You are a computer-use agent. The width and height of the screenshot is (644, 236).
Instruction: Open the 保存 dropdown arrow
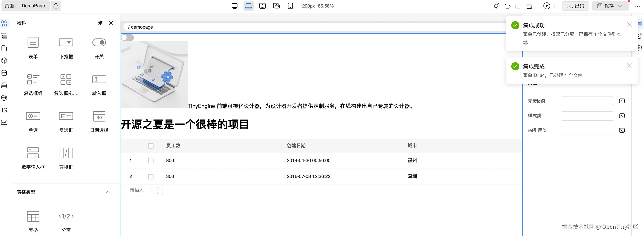[620, 6]
